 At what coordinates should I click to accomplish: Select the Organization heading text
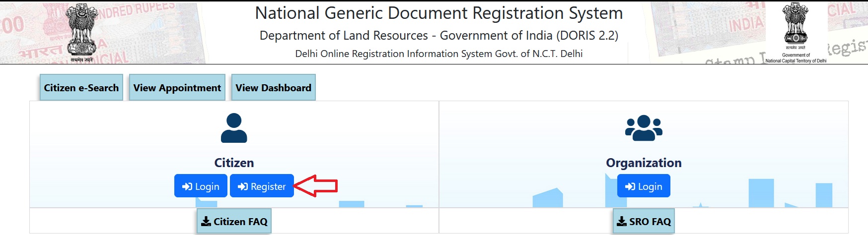point(644,163)
